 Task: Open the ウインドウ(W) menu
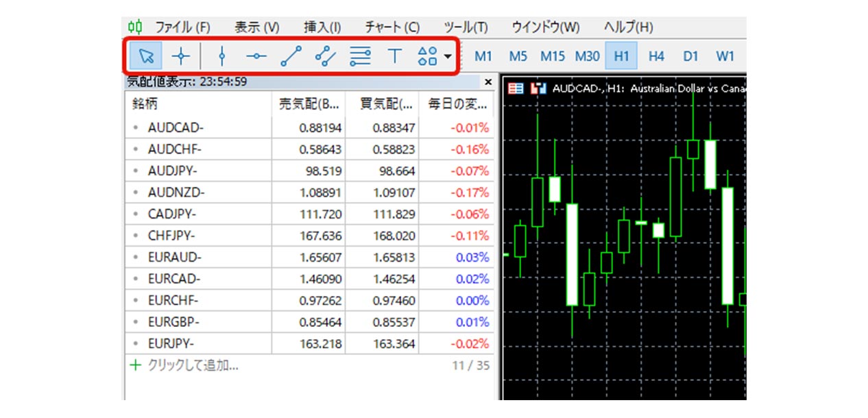click(546, 27)
